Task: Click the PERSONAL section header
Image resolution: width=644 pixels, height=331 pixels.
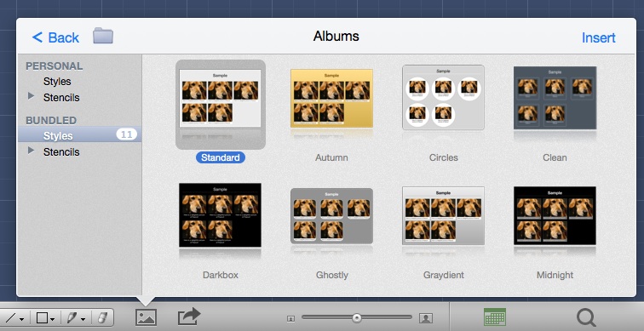Action: point(55,66)
